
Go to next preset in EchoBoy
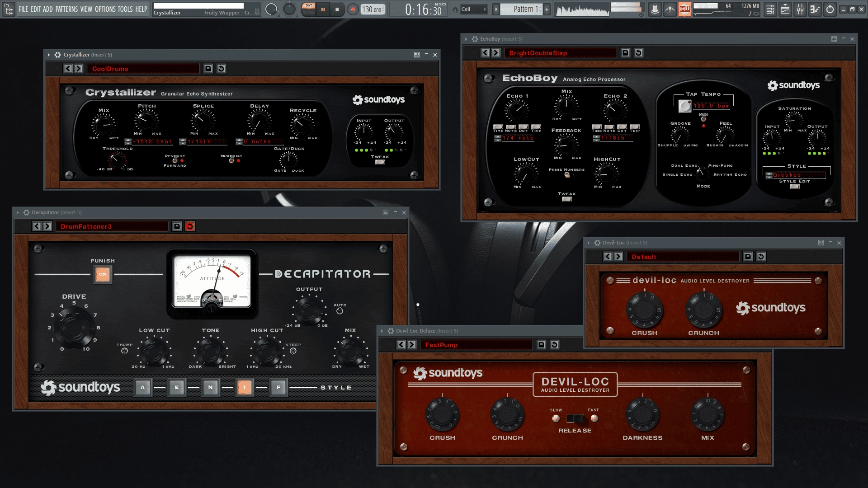tap(496, 53)
